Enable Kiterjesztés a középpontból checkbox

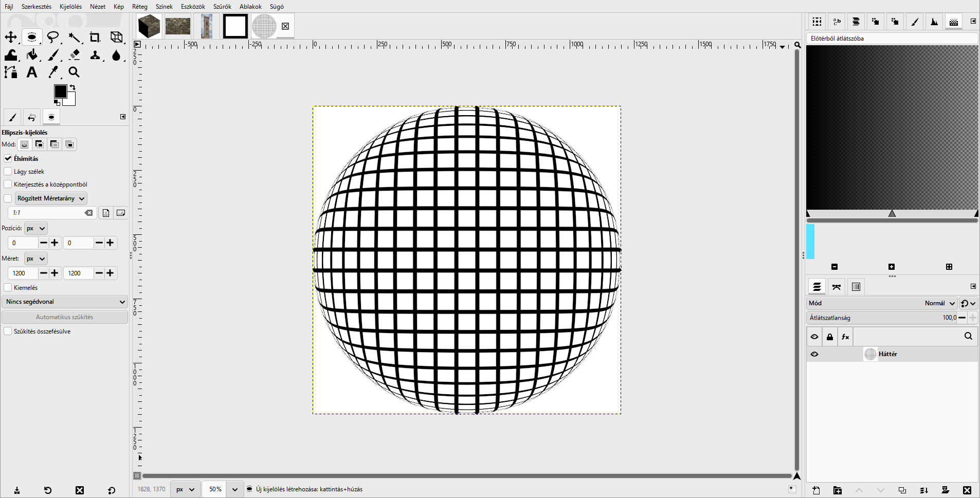[x=8, y=184]
